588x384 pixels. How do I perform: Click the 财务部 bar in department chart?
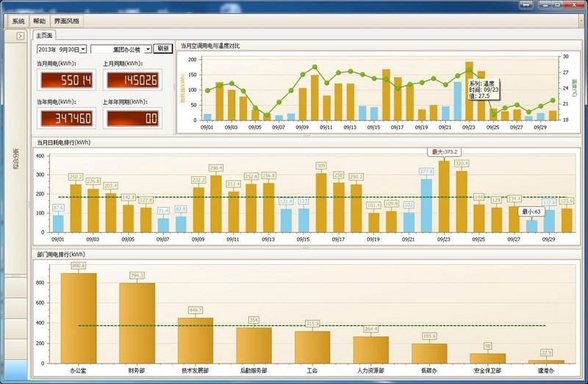(x=137, y=322)
